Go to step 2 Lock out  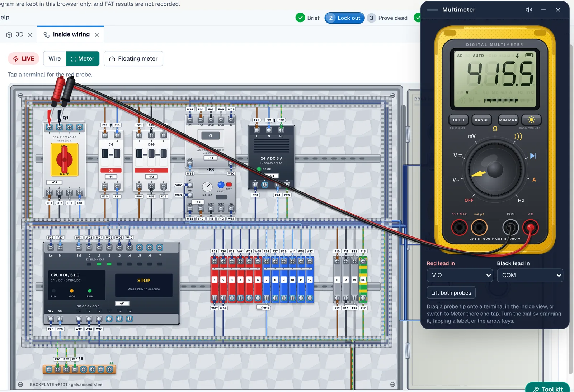[344, 18]
